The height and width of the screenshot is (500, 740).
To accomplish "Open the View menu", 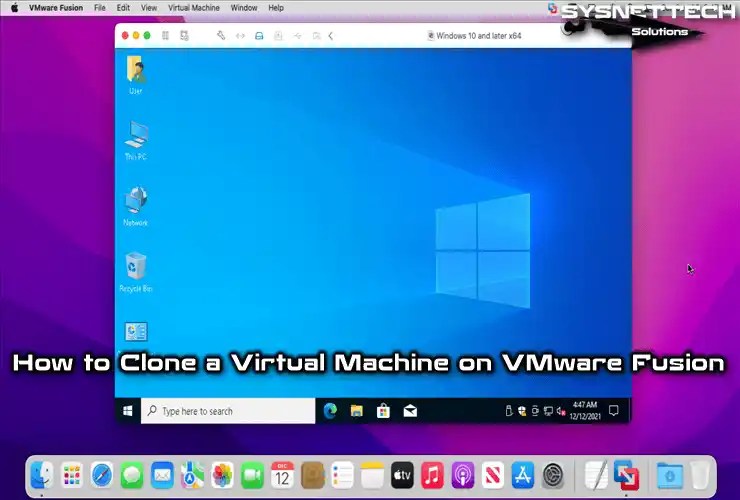I will [149, 8].
